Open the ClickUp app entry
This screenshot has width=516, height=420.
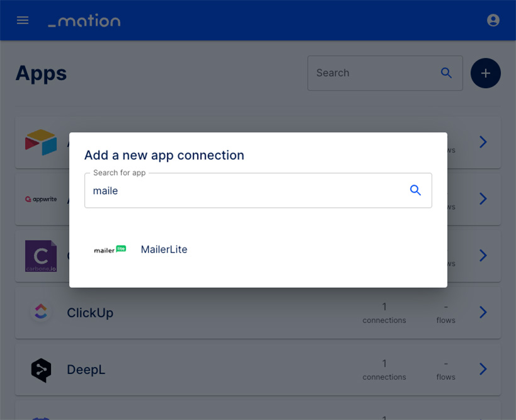(258, 312)
